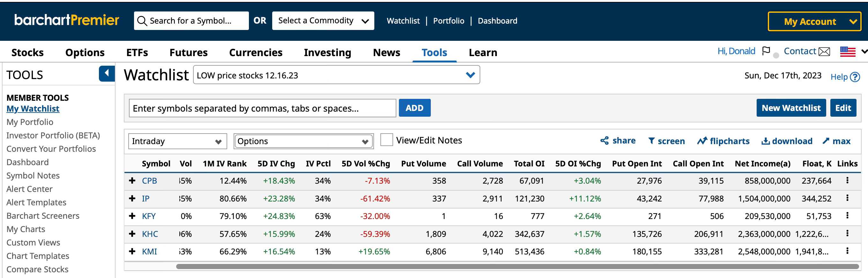Image resolution: width=868 pixels, height=278 pixels.
Task: Open My Watchlist in sidebar
Action: click(33, 109)
